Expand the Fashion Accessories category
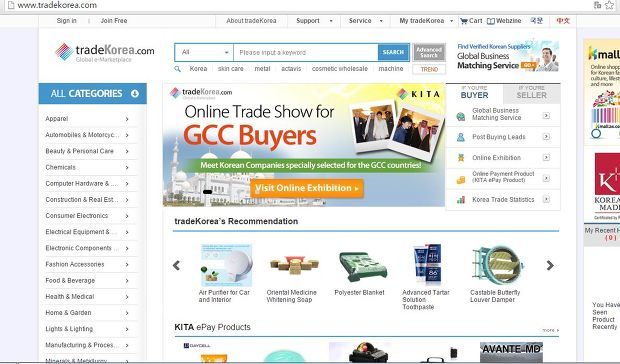The image size is (620, 364). (127, 264)
